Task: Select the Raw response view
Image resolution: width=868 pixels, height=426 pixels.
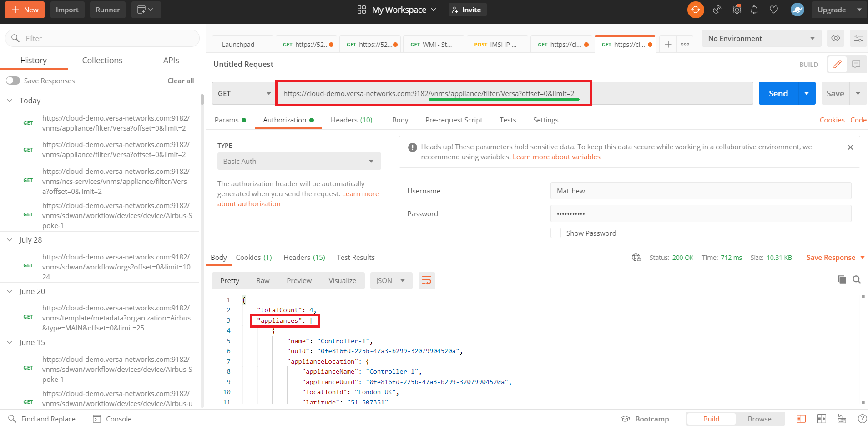Action: click(263, 280)
